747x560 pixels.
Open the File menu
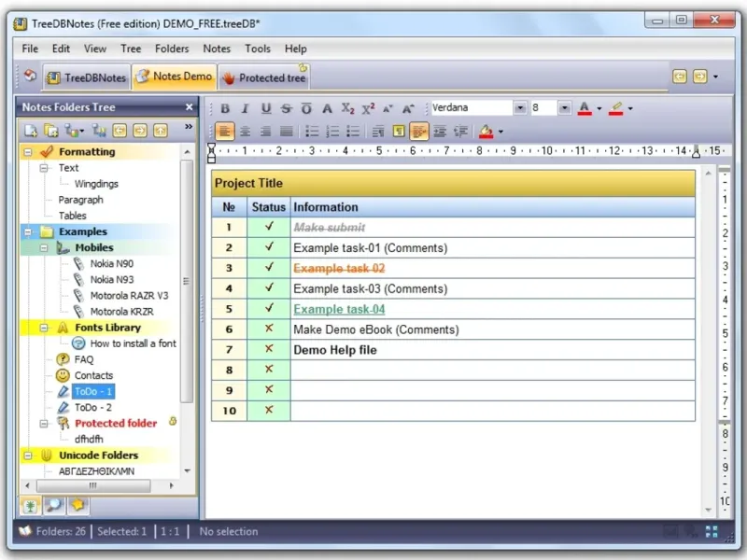30,49
